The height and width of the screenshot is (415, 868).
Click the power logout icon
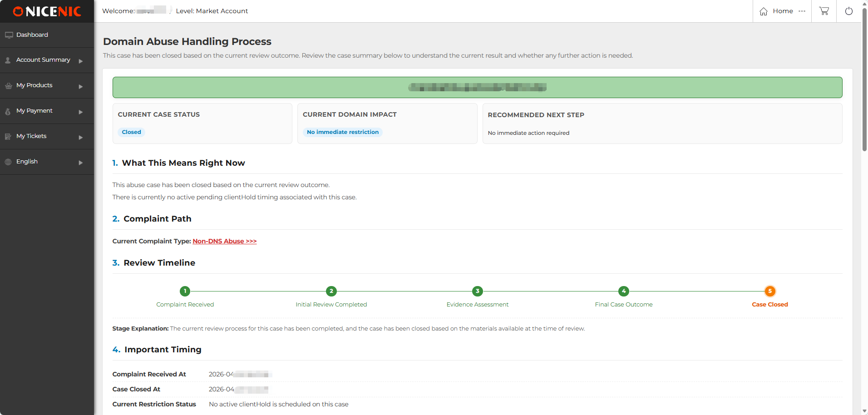848,11
